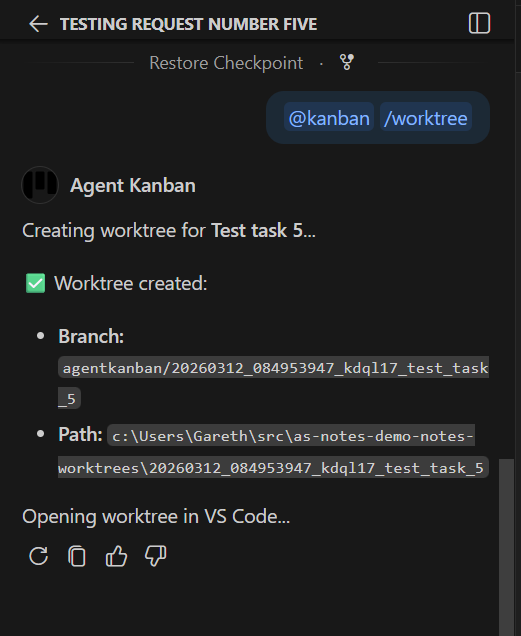The height and width of the screenshot is (636, 521).
Task: Click the @kanban mention chip
Action: tap(329, 118)
